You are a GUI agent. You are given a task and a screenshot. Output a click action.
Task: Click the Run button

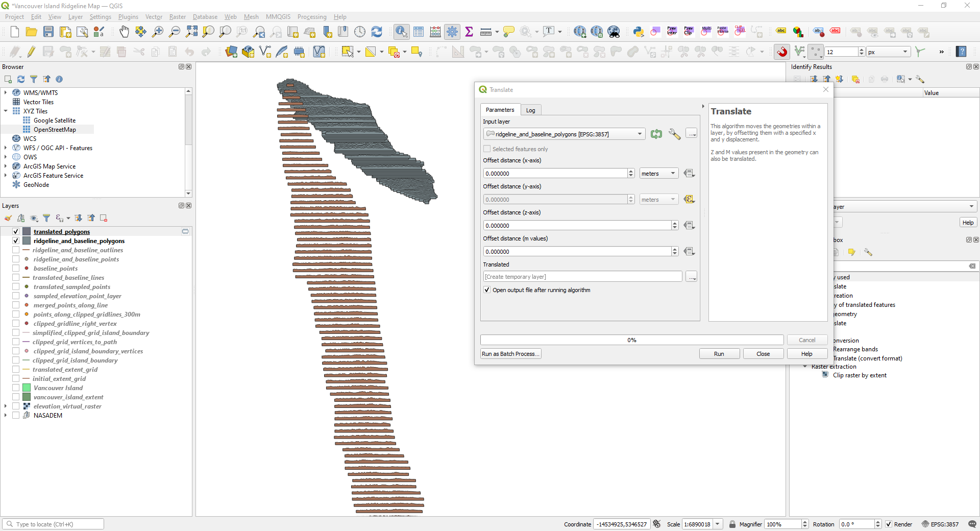tap(719, 354)
